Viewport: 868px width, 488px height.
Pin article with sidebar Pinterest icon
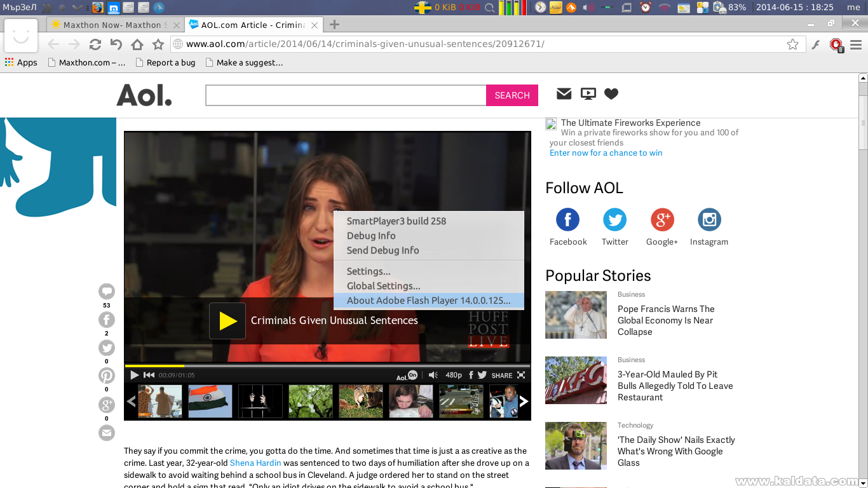pos(107,376)
